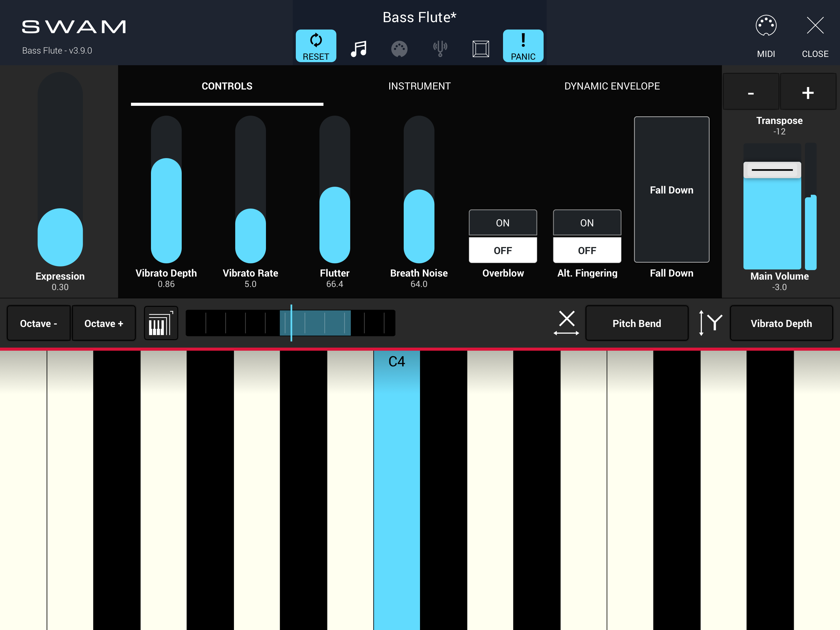Click the Expression value 0.30
The image size is (840, 630).
pyautogui.click(x=60, y=287)
